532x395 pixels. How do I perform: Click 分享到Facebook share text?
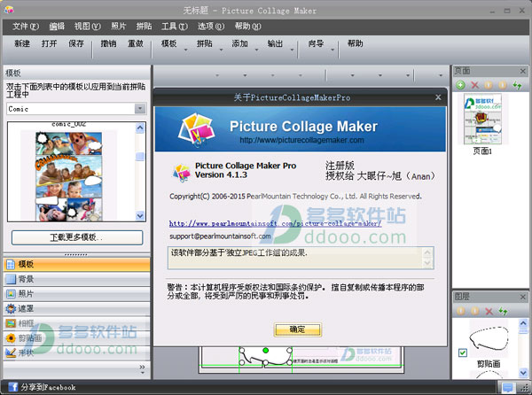pyautogui.click(x=48, y=387)
